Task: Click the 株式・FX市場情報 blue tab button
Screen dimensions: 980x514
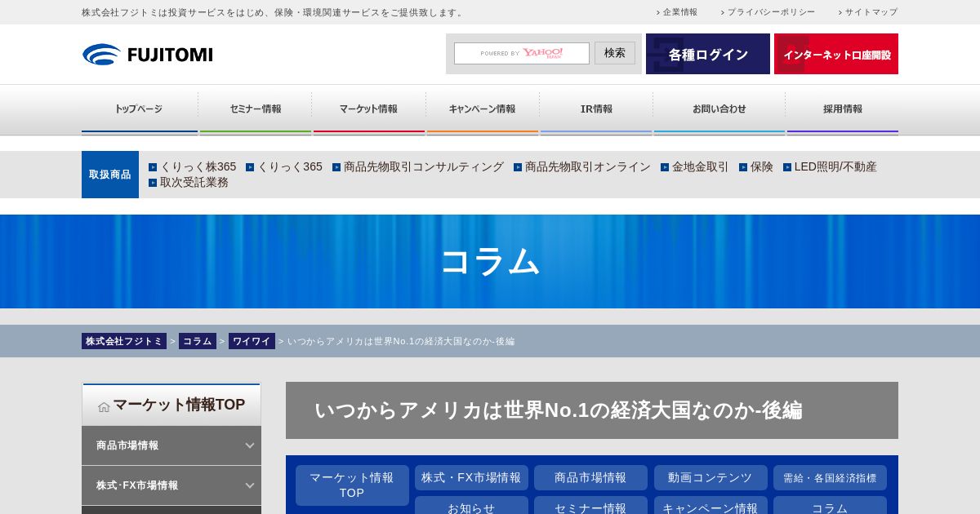Action: (471, 477)
